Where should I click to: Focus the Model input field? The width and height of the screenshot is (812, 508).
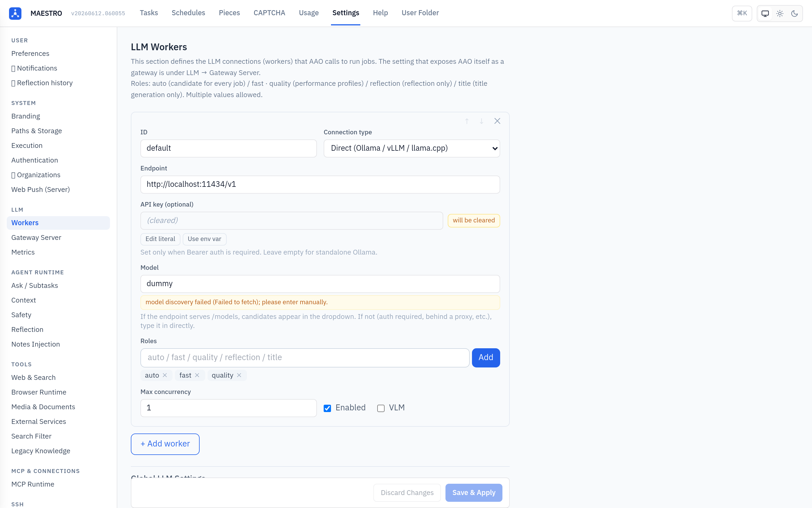(x=320, y=284)
